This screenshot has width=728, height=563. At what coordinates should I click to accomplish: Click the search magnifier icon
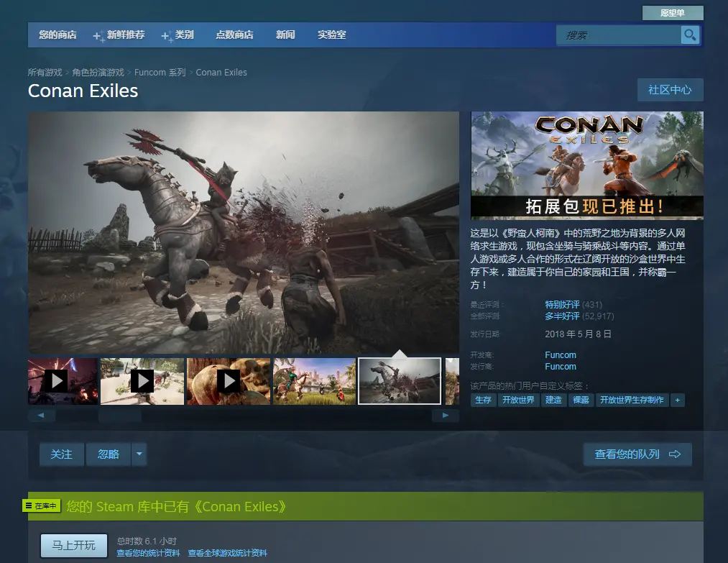tap(690, 35)
